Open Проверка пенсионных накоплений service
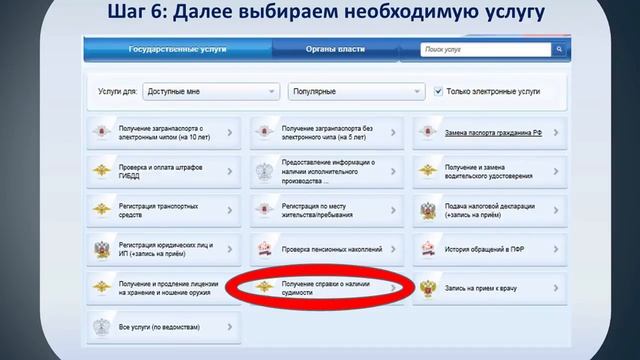Viewport: 640px width, 360px height. click(327, 249)
